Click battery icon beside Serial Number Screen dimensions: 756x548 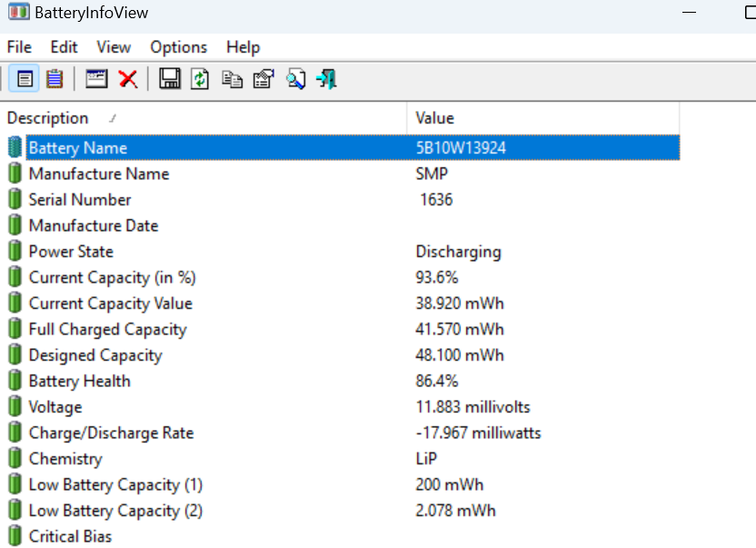point(15,199)
